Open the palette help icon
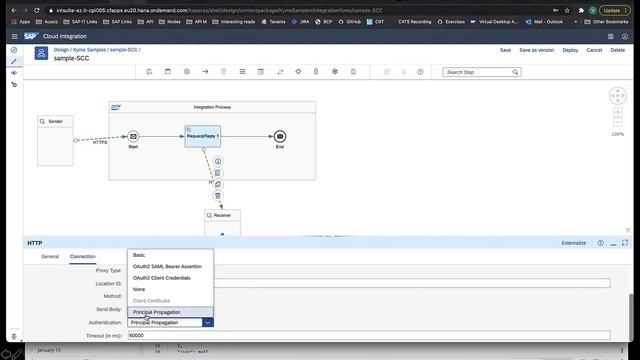Screen dimensions: 640x360 pos(420,72)
